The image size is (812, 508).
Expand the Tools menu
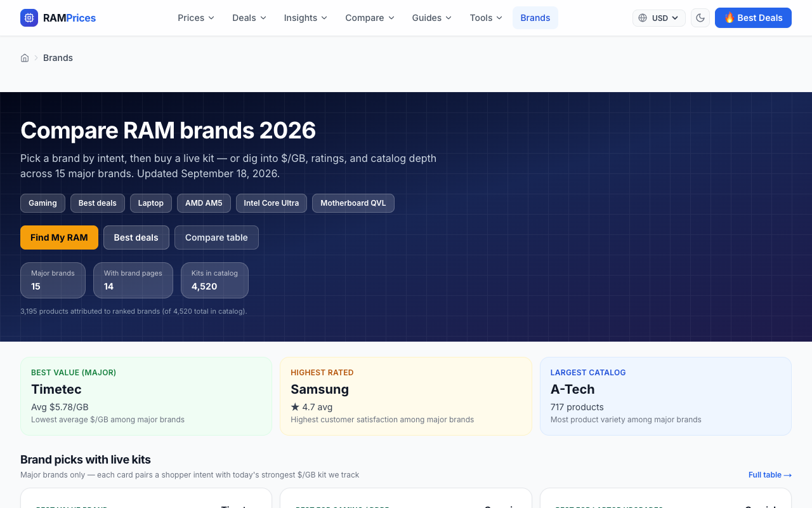[486, 18]
